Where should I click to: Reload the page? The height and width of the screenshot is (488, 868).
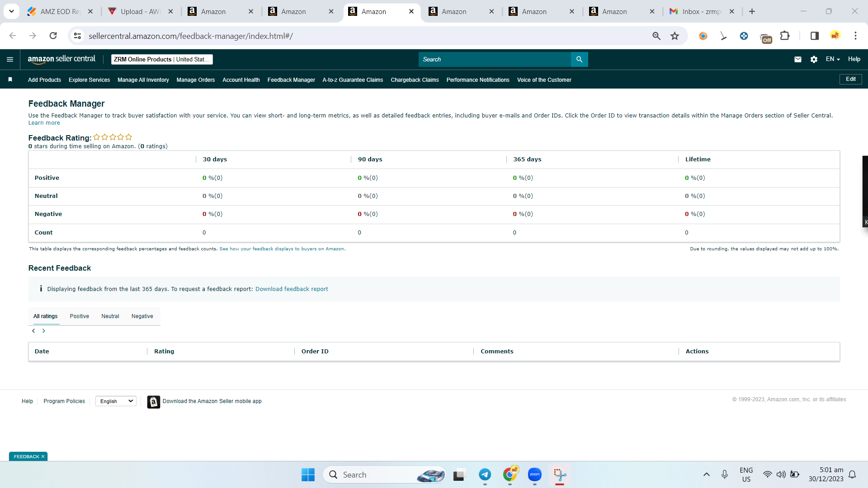tap(53, 36)
